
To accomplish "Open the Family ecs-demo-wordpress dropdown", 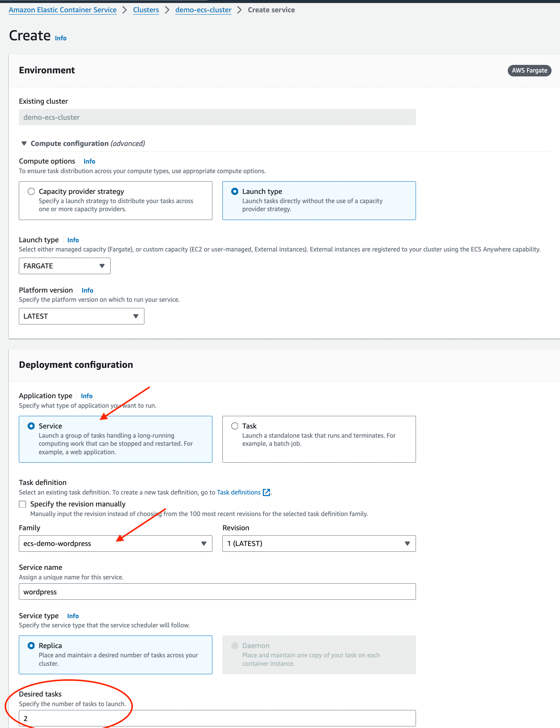I will click(115, 543).
